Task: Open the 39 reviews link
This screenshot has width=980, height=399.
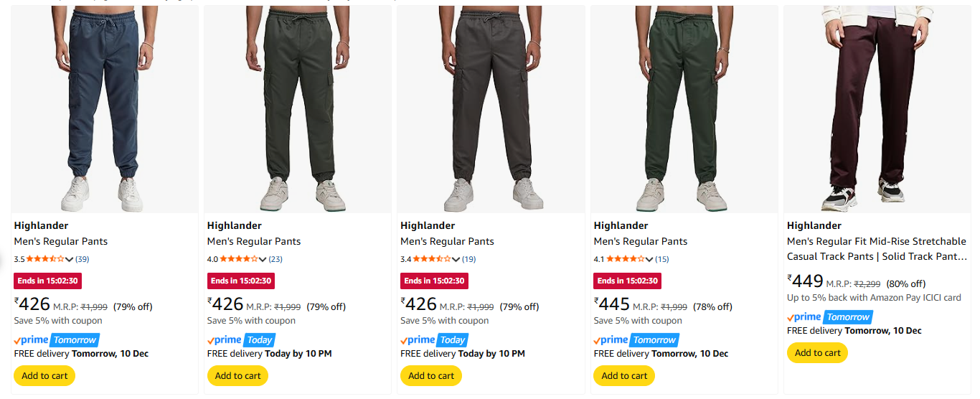Action: point(83,259)
